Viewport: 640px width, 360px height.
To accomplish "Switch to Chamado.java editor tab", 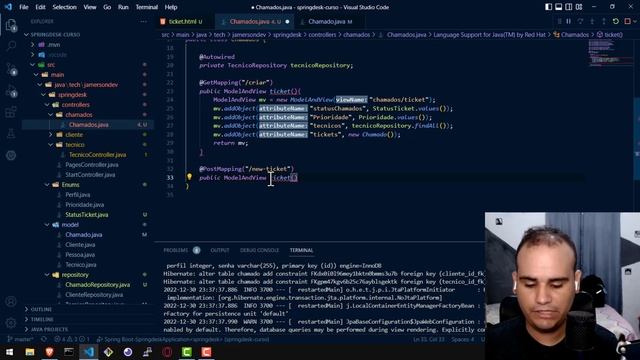I will pyautogui.click(x=329, y=21).
